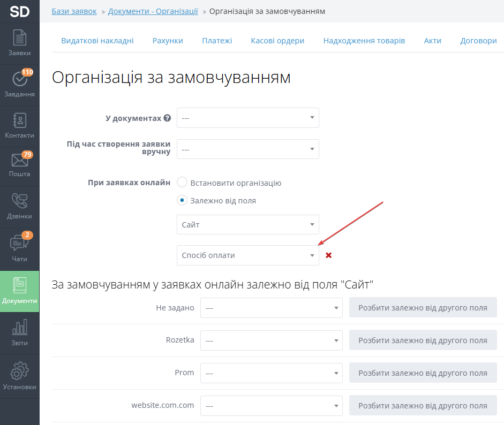The width and height of the screenshot is (504, 425).
Task: Open Дзвінки calls section
Action: tap(19, 206)
